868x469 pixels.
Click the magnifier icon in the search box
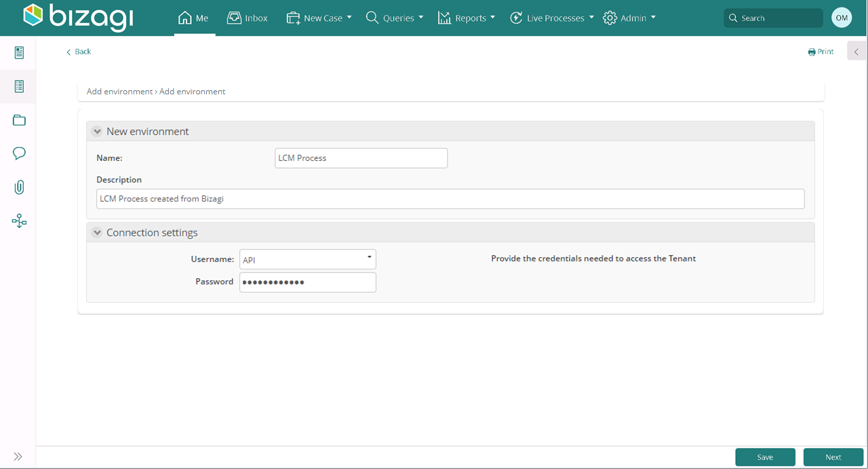pos(733,18)
